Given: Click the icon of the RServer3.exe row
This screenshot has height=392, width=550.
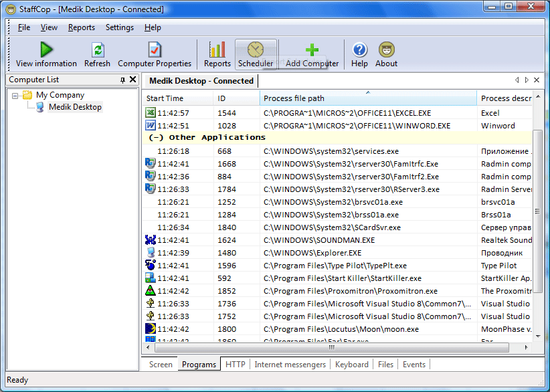Looking at the screenshot, I should (x=150, y=188).
